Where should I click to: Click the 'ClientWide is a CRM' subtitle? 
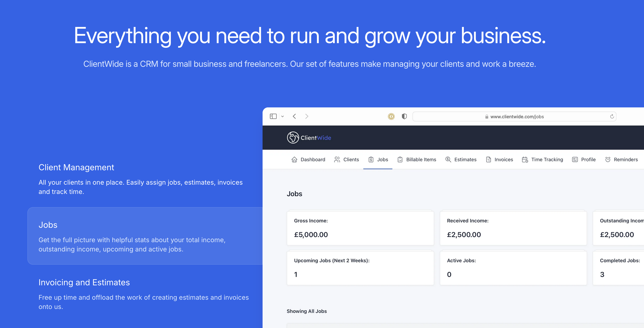(x=309, y=64)
